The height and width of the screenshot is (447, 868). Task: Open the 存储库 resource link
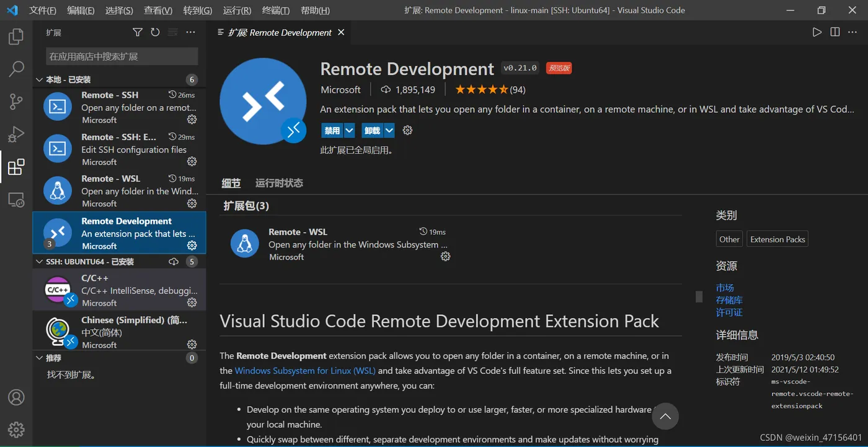tap(729, 300)
